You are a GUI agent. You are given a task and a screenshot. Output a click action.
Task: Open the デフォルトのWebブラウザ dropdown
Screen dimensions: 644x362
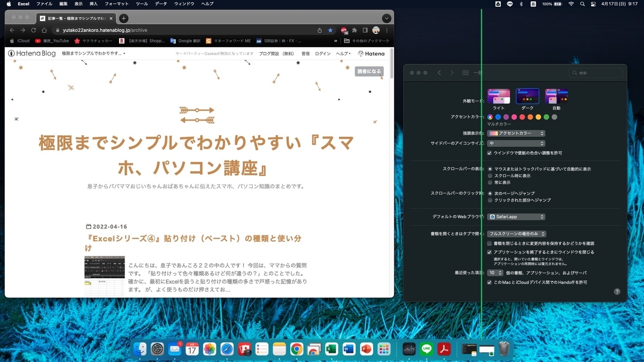click(516, 216)
